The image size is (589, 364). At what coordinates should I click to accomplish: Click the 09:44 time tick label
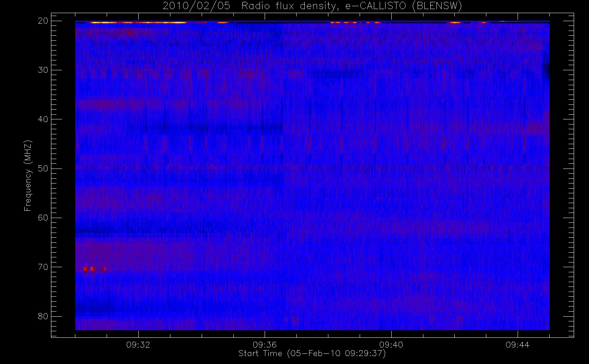pos(517,345)
